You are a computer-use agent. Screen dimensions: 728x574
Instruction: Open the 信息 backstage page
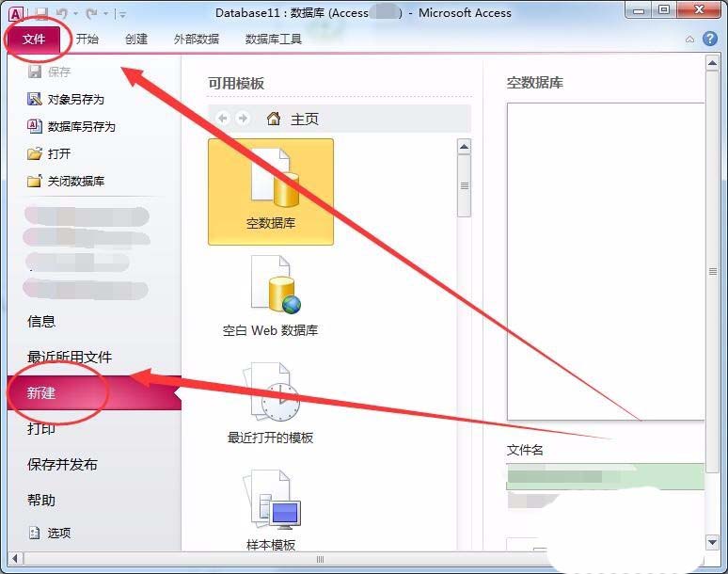[x=41, y=322]
